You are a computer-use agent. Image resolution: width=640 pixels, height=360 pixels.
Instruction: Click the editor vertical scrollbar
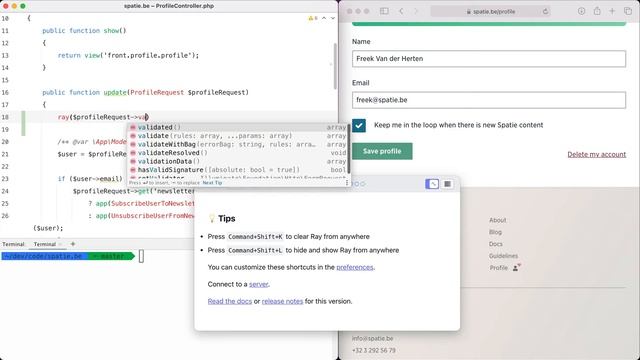(336, 66)
